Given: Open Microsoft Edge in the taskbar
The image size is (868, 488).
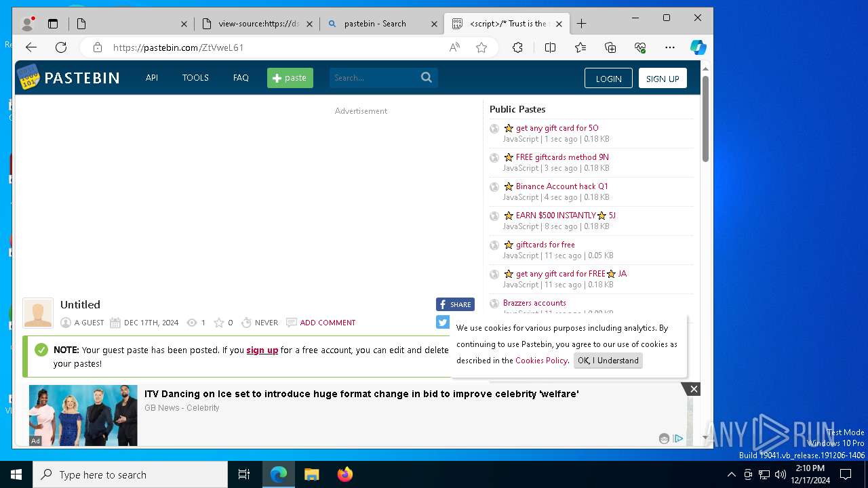Looking at the screenshot, I should point(279,474).
